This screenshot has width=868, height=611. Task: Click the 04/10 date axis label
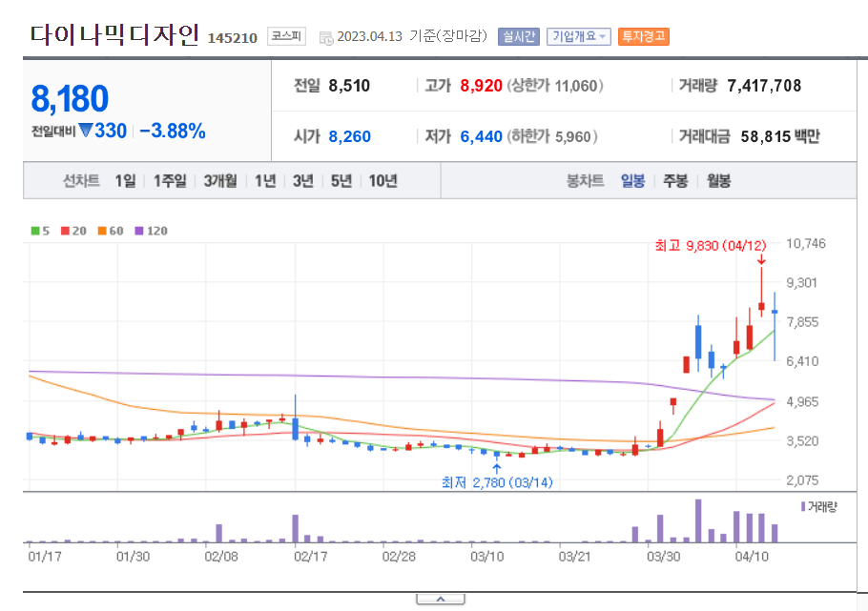pyautogui.click(x=752, y=557)
